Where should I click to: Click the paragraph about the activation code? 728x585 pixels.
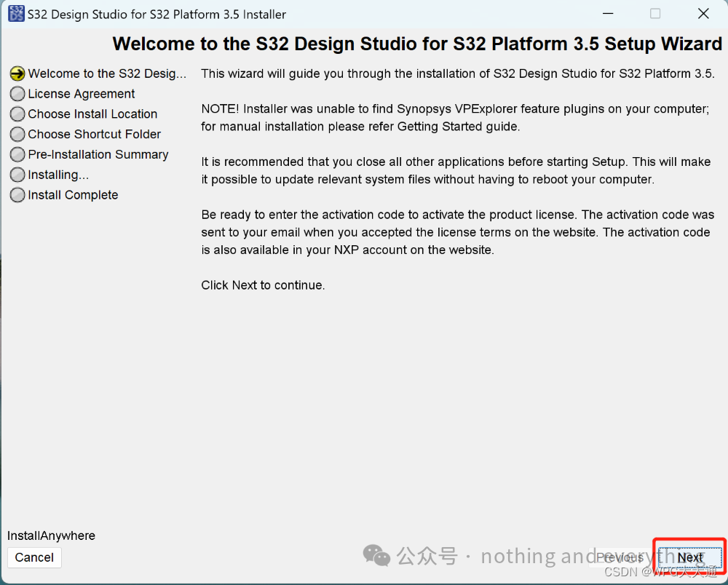[x=457, y=232]
